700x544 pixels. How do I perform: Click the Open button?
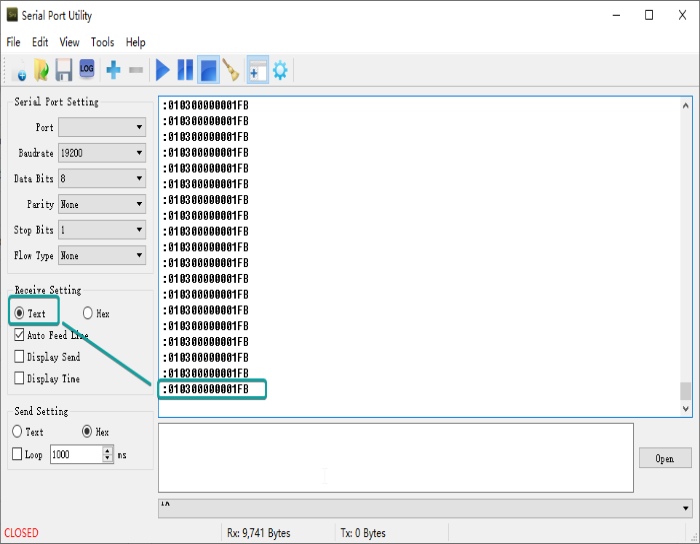(664, 458)
